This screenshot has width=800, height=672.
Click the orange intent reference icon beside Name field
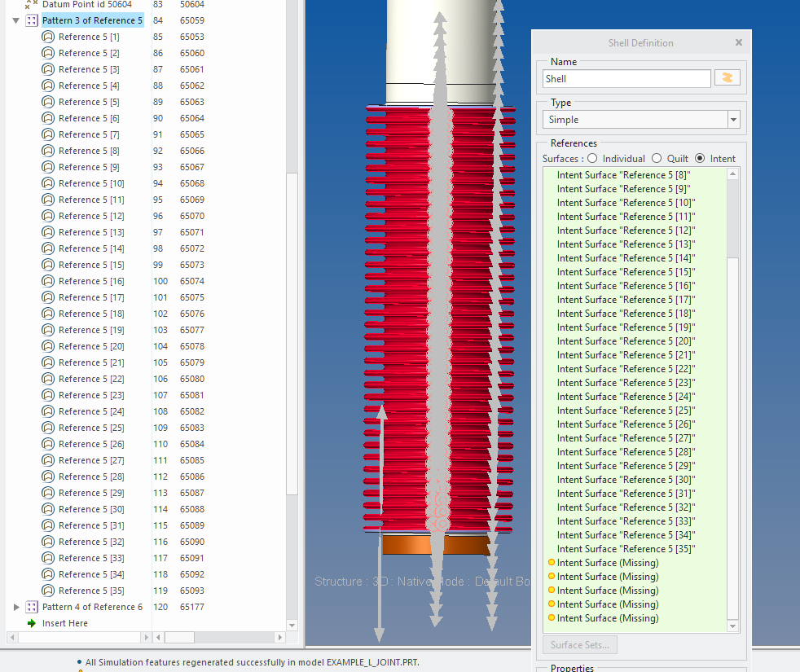click(727, 77)
